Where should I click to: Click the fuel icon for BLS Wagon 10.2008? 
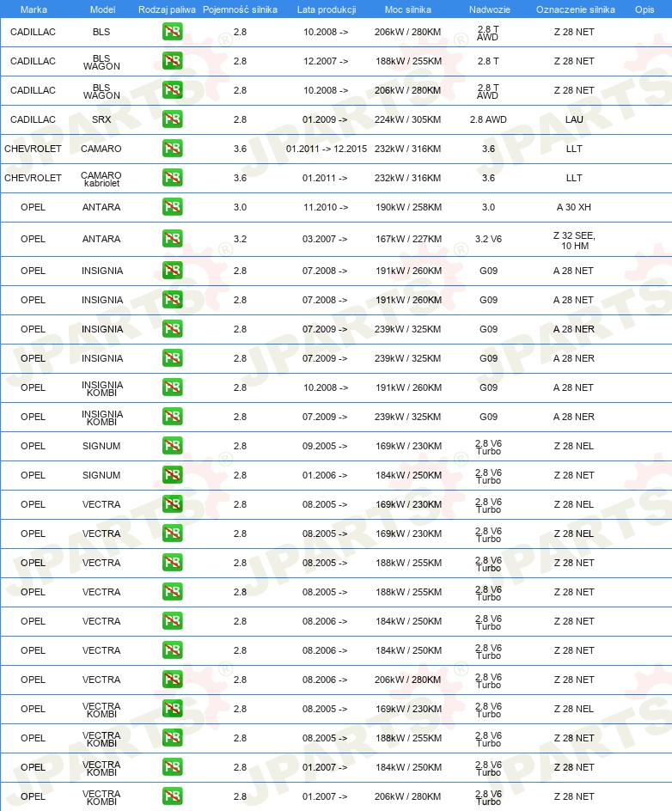(x=172, y=90)
